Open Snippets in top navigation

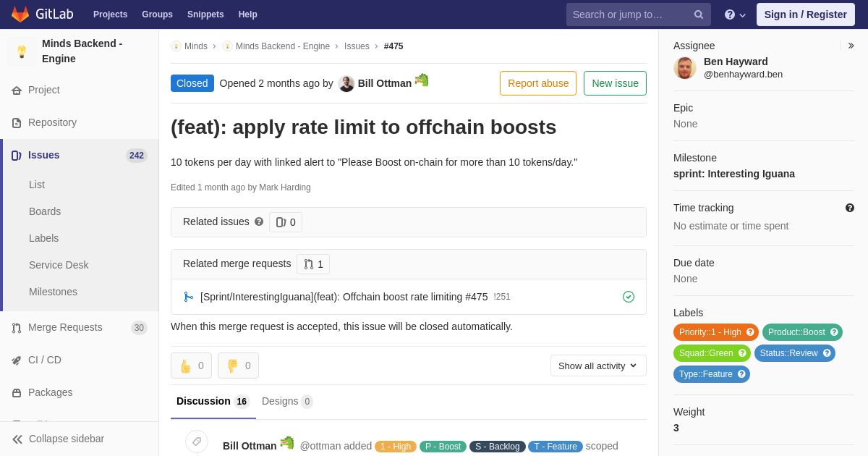point(205,14)
